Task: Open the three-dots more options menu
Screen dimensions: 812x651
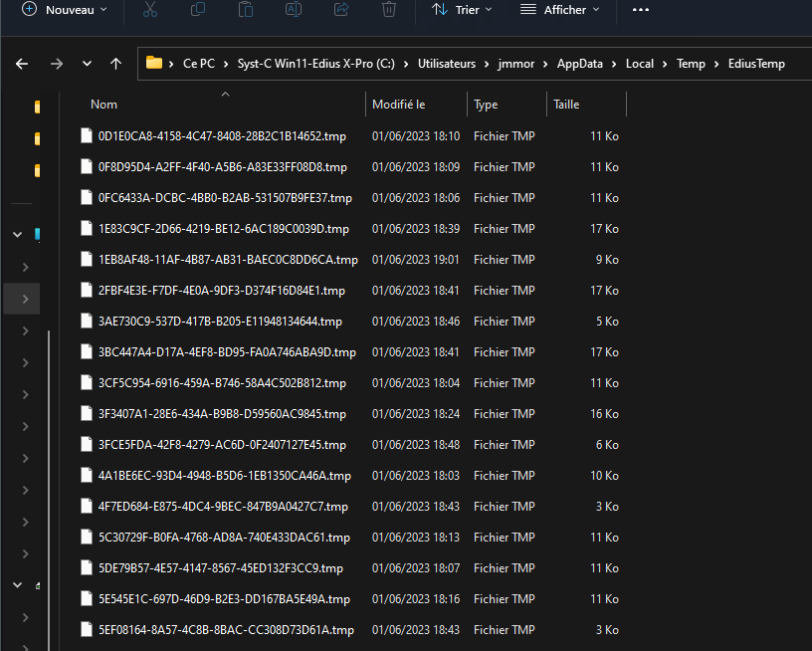Action: pos(641,10)
